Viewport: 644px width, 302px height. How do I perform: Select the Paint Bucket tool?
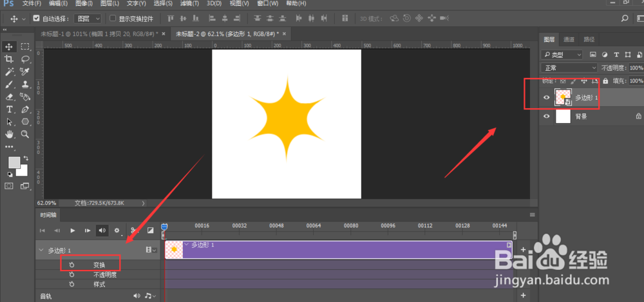coord(25,97)
